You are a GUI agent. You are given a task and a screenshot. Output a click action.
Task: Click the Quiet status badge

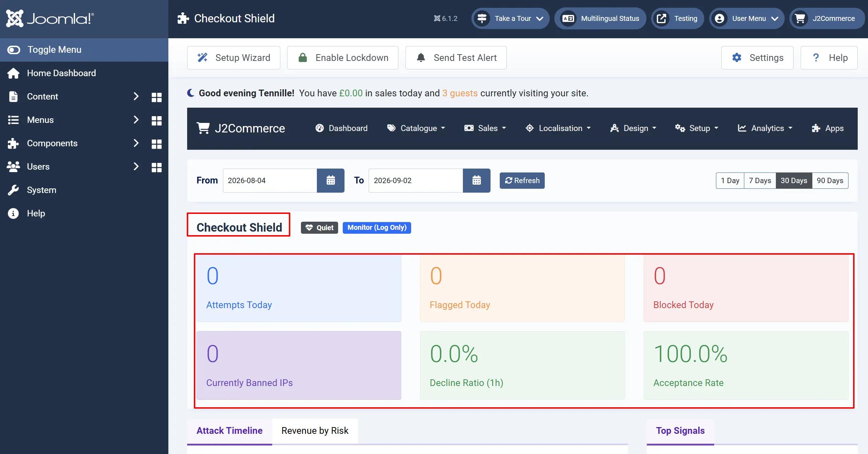pyautogui.click(x=319, y=228)
